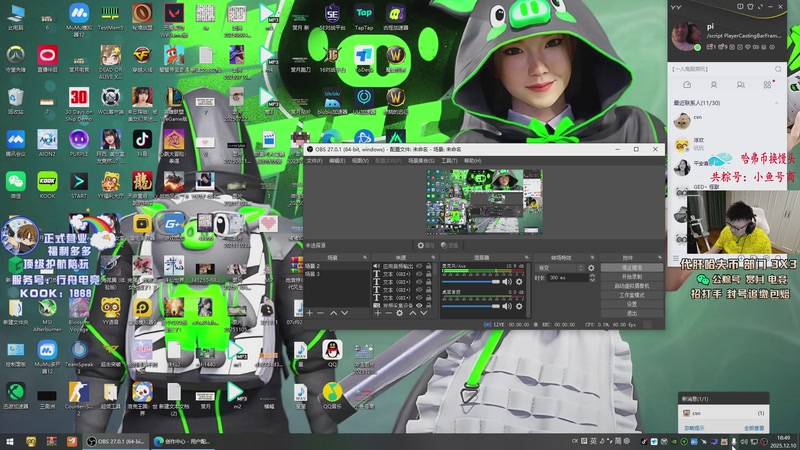800x450 pixels.
Task: Move source down with the Sources panel down arrow
Action: (423, 313)
